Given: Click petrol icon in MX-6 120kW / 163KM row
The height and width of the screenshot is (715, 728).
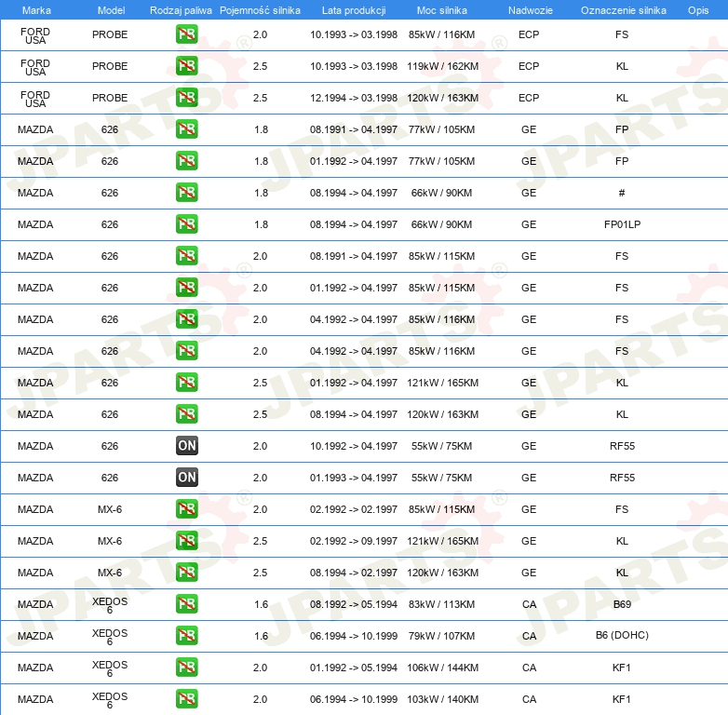Looking at the screenshot, I should click(x=186, y=572).
